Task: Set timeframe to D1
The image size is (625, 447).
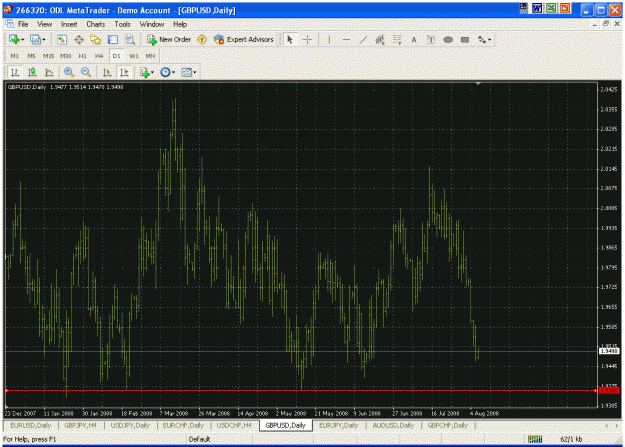Action: pyautogui.click(x=116, y=56)
